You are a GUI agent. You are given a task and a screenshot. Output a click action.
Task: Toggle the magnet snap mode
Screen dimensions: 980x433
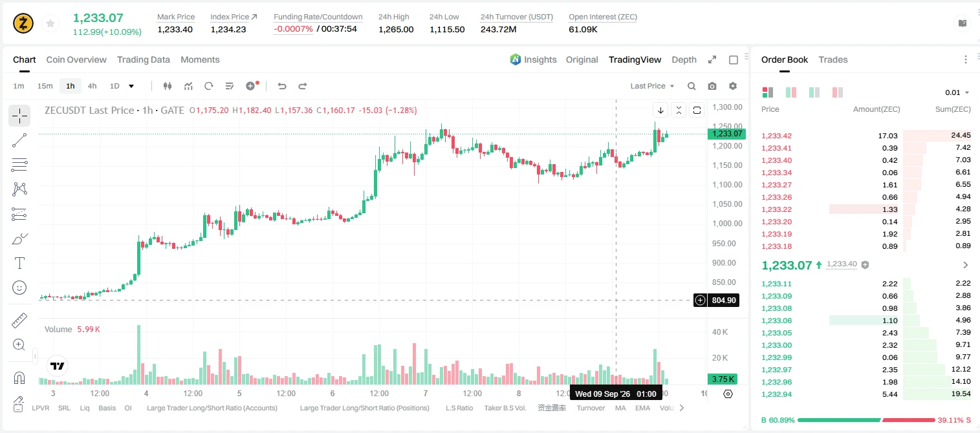click(x=19, y=377)
